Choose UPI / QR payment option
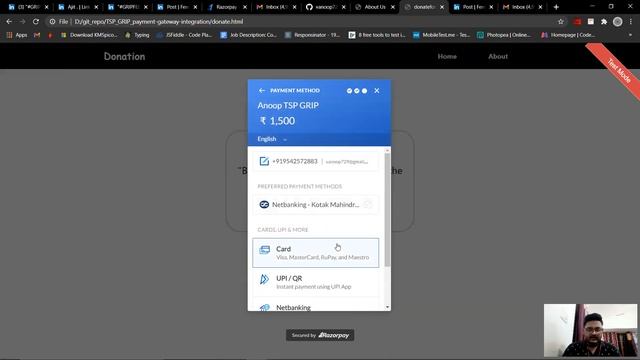Screen dimensions: 640x360 316,282
